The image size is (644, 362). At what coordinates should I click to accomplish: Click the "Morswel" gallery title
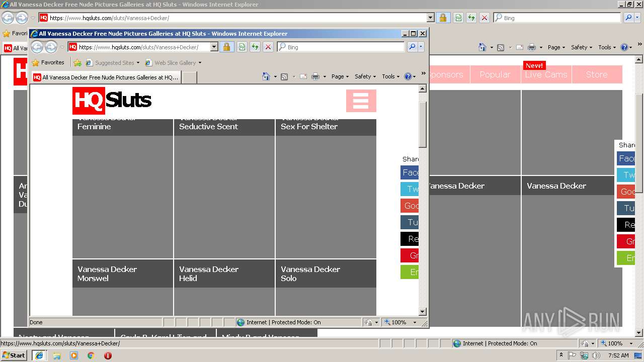pyautogui.click(x=93, y=279)
